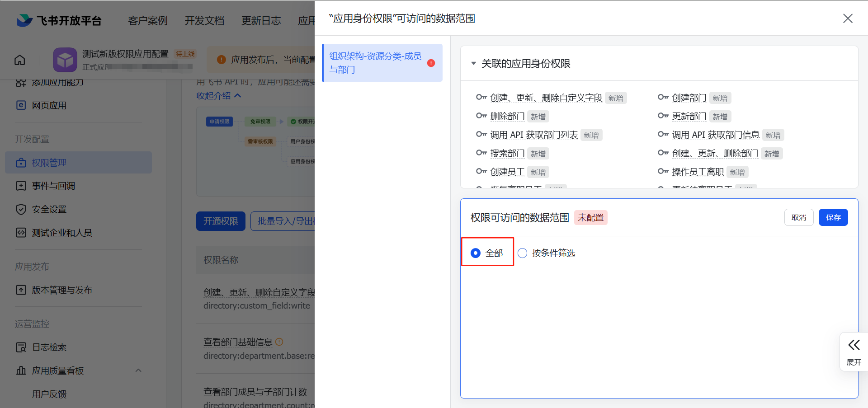This screenshot has width=868, height=408.
Task: Click the 测试企业和人员 icon
Action: [21, 233]
